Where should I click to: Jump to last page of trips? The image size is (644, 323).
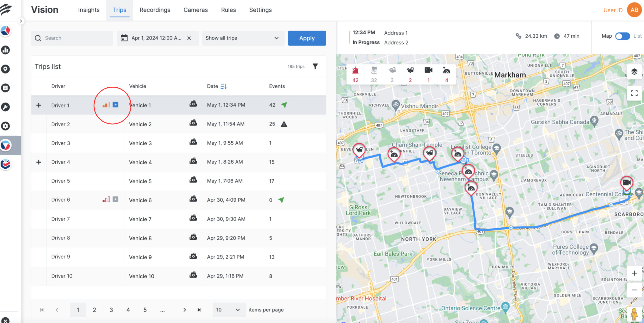[x=199, y=310]
